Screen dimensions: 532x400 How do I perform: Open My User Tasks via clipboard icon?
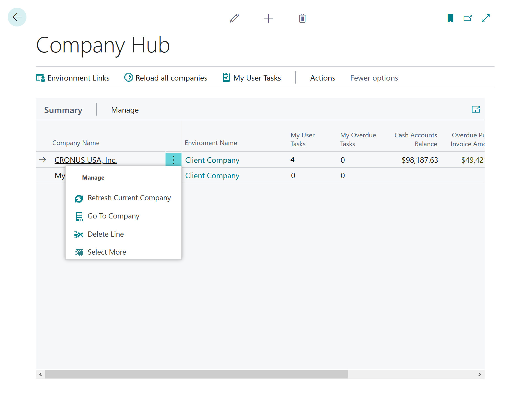coord(226,78)
